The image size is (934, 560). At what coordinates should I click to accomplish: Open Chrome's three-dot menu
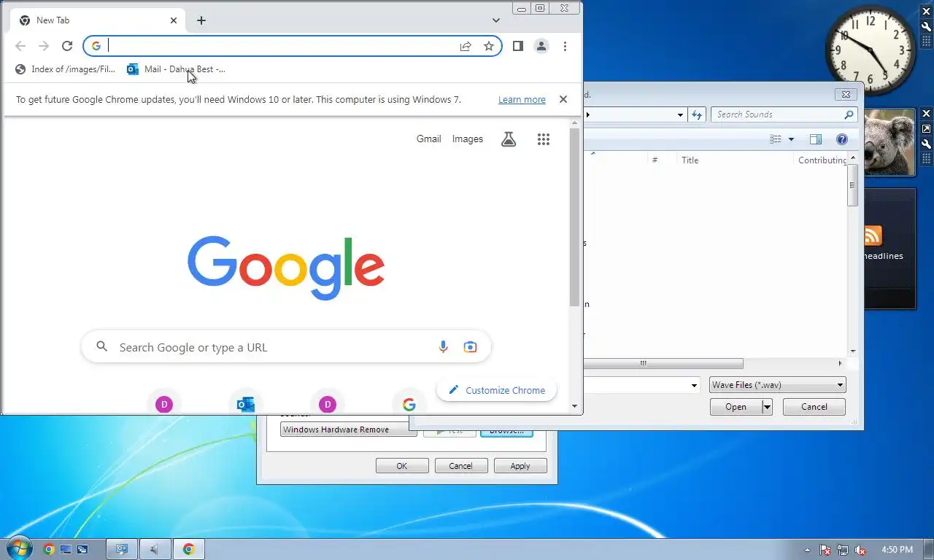[565, 46]
